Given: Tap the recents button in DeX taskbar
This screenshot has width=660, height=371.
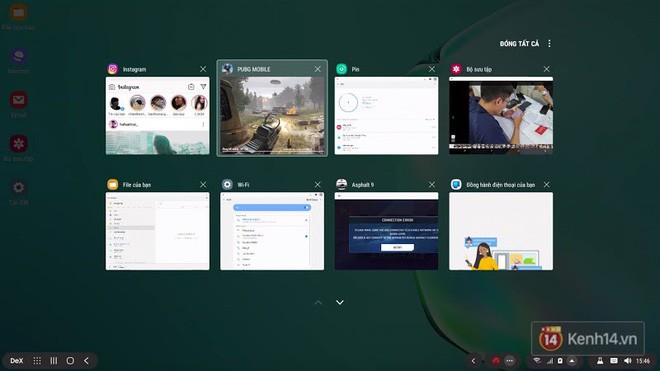Looking at the screenshot, I should (53, 361).
